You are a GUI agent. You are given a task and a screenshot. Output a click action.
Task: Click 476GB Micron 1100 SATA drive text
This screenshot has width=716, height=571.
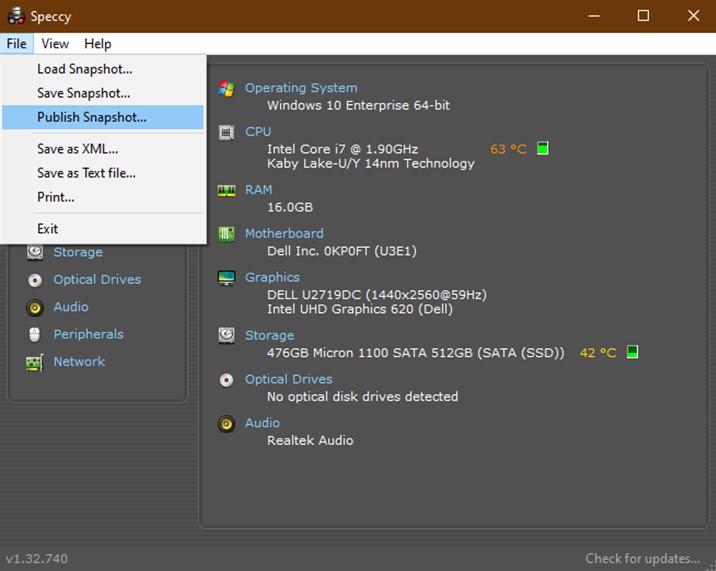tap(416, 353)
